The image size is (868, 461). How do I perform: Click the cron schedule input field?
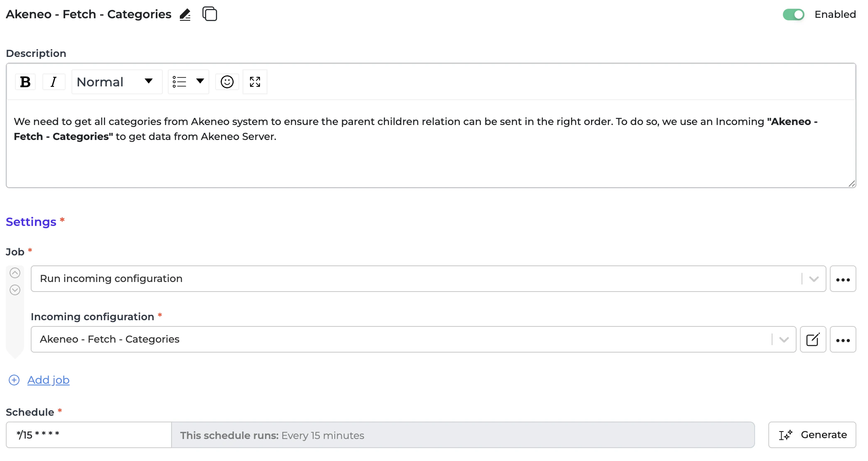click(88, 435)
